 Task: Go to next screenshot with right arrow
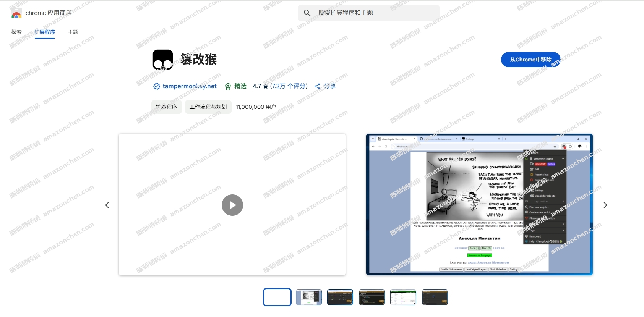[605, 205]
